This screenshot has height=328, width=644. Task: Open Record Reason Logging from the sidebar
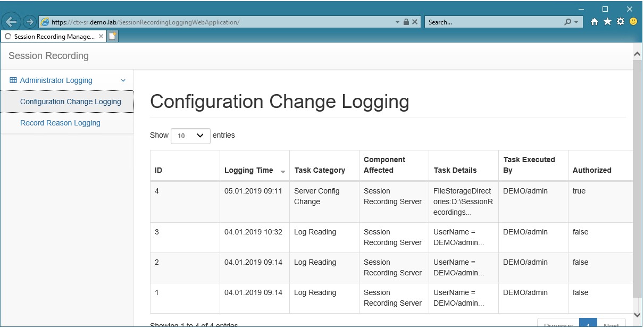pyautogui.click(x=60, y=123)
